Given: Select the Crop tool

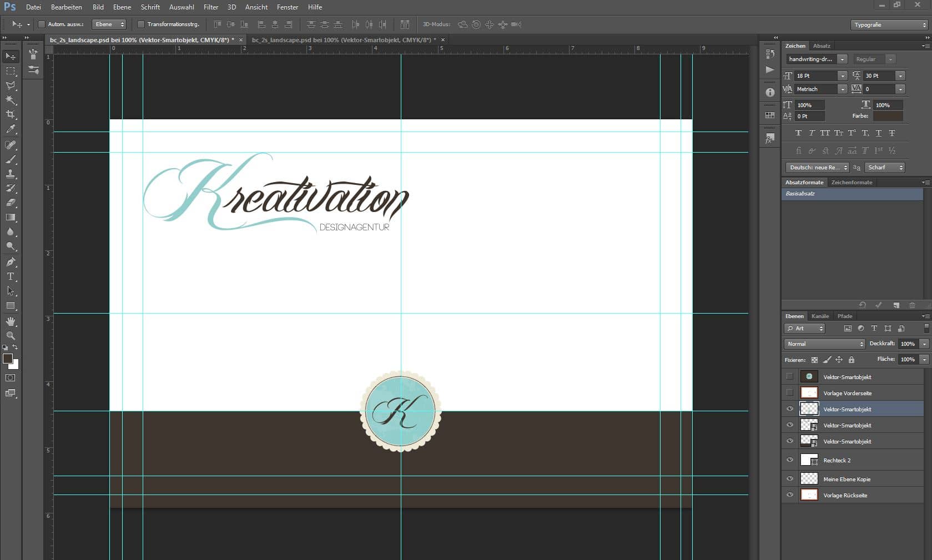Looking at the screenshot, I should point(11,114).
